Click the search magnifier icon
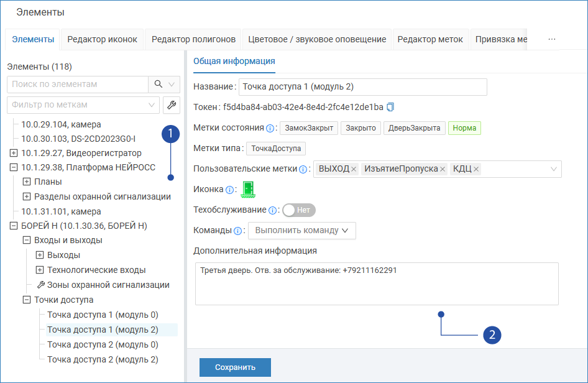 (x=157, y=84)
